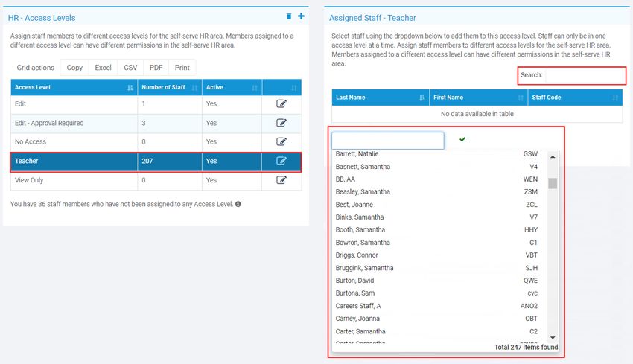Click edit icon in Teacher row

click(281, 161)
